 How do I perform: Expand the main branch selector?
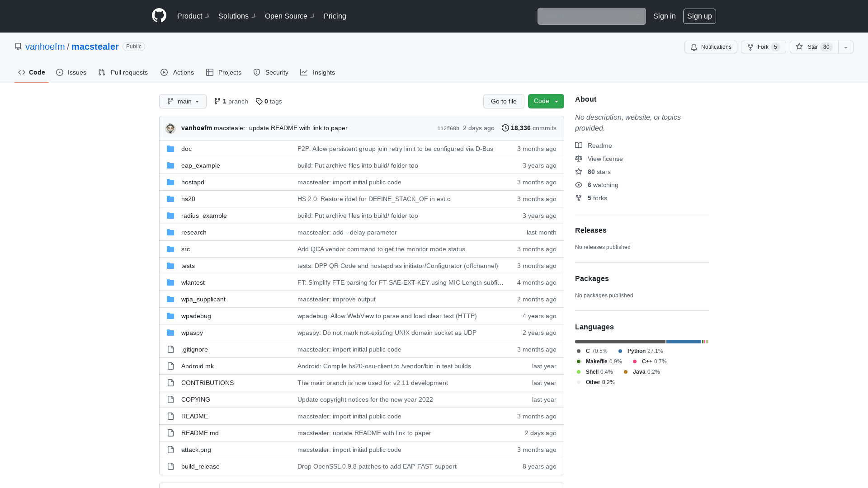pyautogui.click(x=183, y=101)
